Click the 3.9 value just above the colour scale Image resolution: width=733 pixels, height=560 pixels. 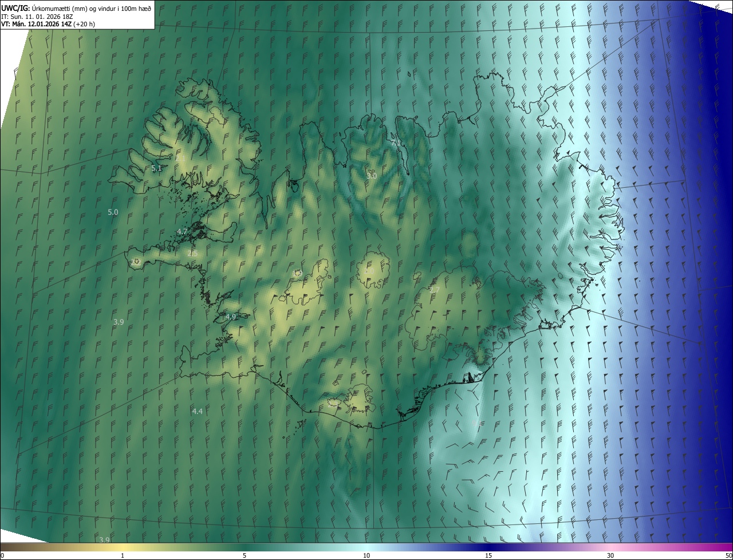104,540
